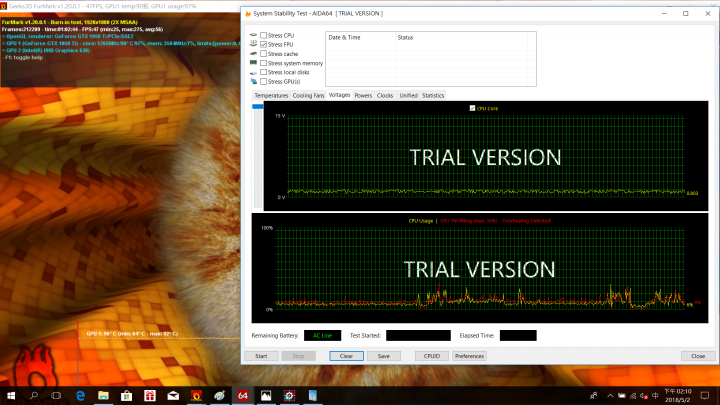The width and height of the screenshot is (720, 405).
Task: Click the Close button at bottom right
Action: (x=698, y=356)
